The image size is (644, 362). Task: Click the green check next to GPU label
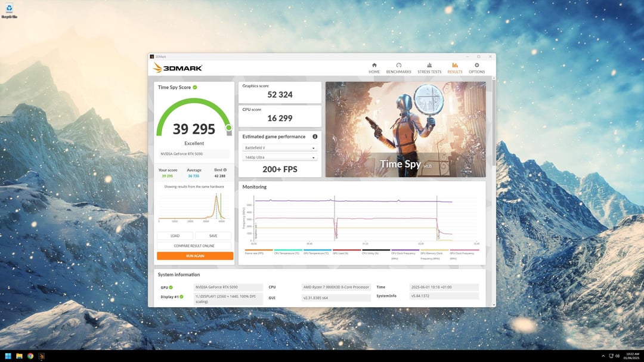(171, 287)
